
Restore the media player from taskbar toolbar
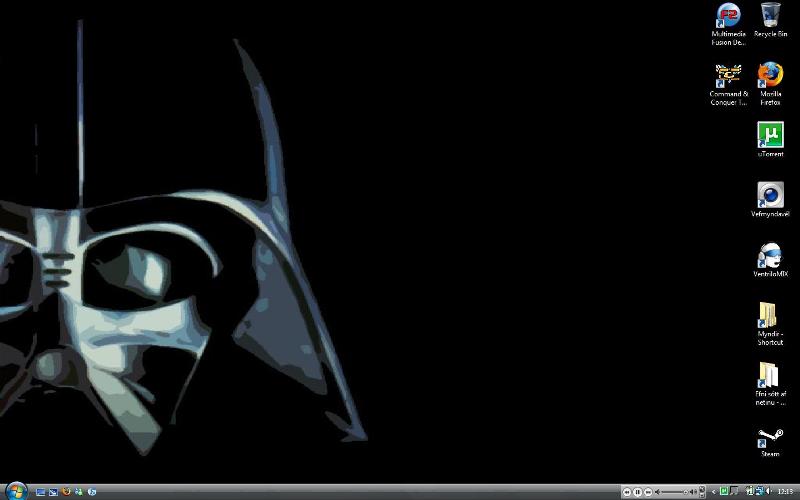[x=703, y=489]
